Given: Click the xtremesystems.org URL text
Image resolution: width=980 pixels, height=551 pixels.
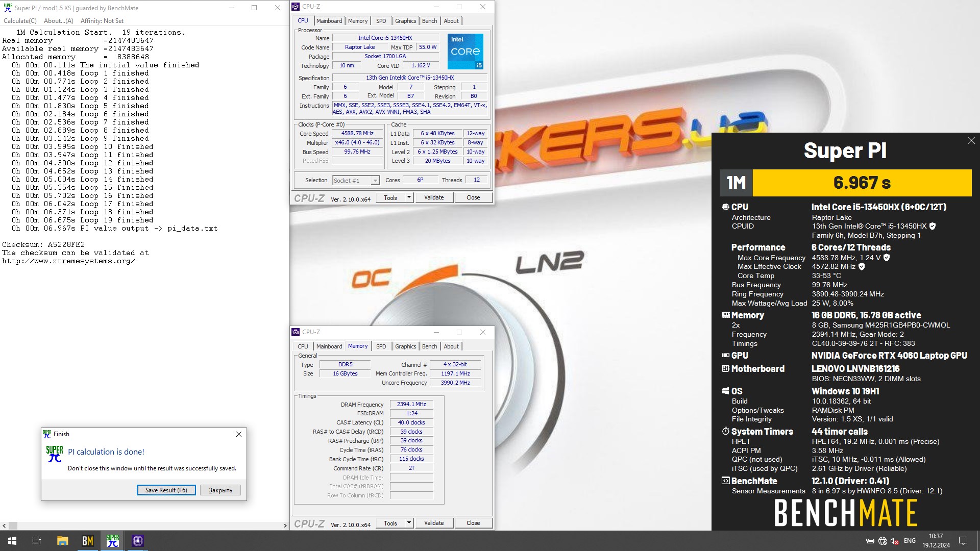Looking at the screenshot, I should 69,261.
